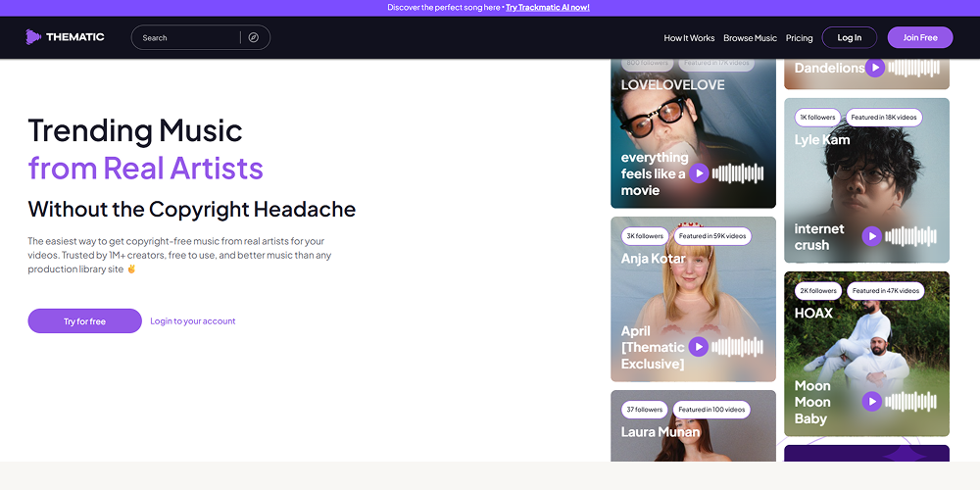Open artist Anja Kotar name
The image size is (980, 490).
(653, 258)
